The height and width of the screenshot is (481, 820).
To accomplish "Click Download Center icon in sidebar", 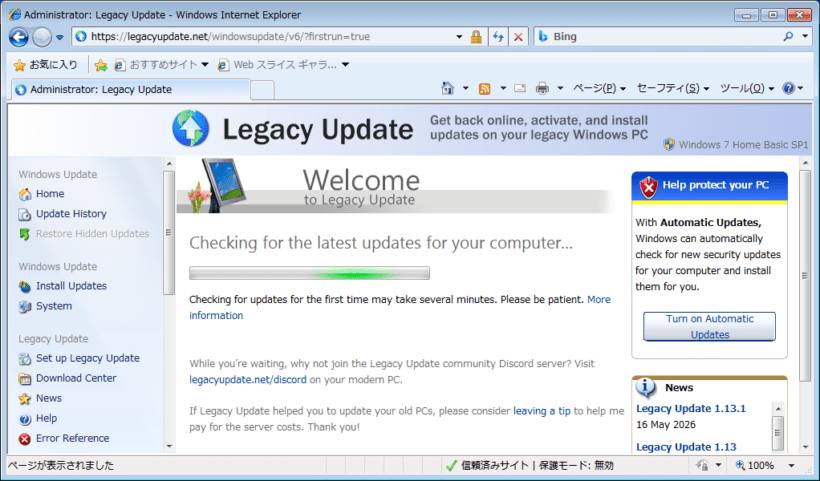I will [x=25, y=379].
